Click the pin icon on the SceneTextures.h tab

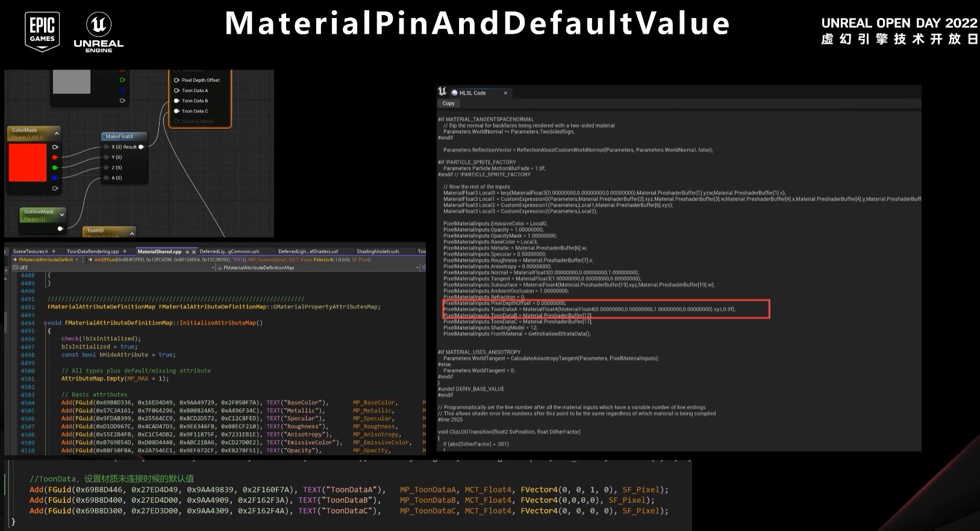(54, 252)
